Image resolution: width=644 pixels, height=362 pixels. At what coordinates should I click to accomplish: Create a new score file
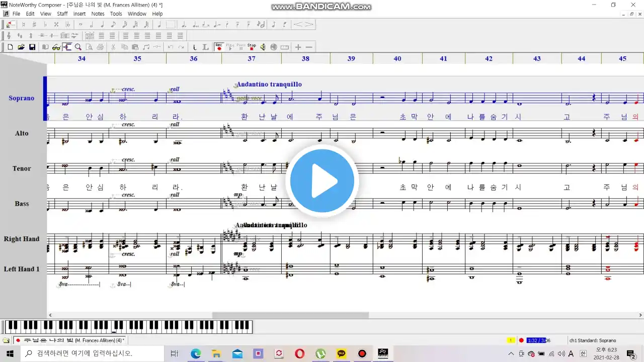pos(10,47)
